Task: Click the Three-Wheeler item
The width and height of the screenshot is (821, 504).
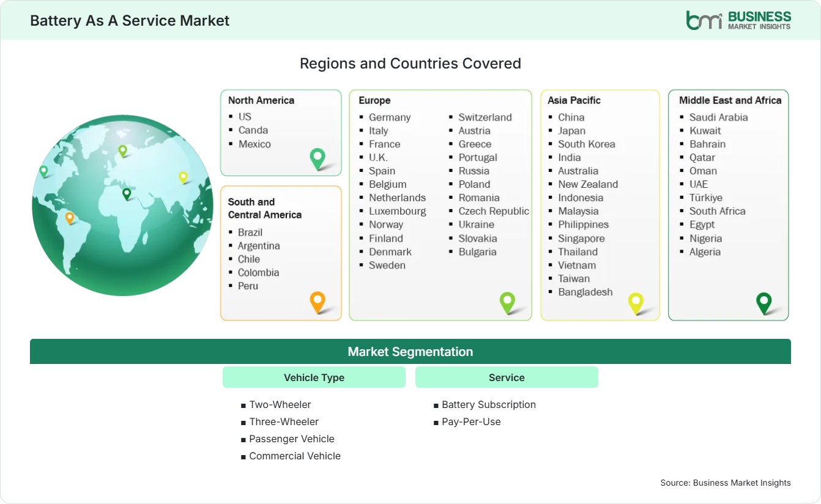Action: pyautogui.click(x=283, y=421)
